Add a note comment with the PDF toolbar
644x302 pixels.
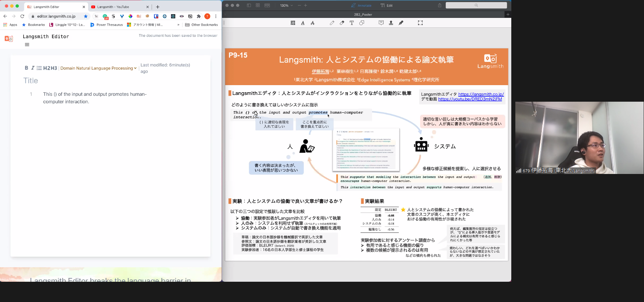point(381,23)
